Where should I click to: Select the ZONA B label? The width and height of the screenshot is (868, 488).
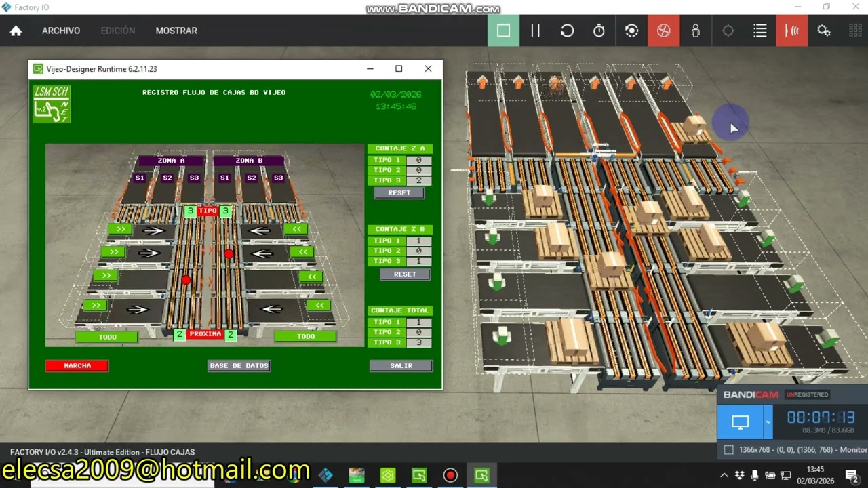tap(249, 161)
